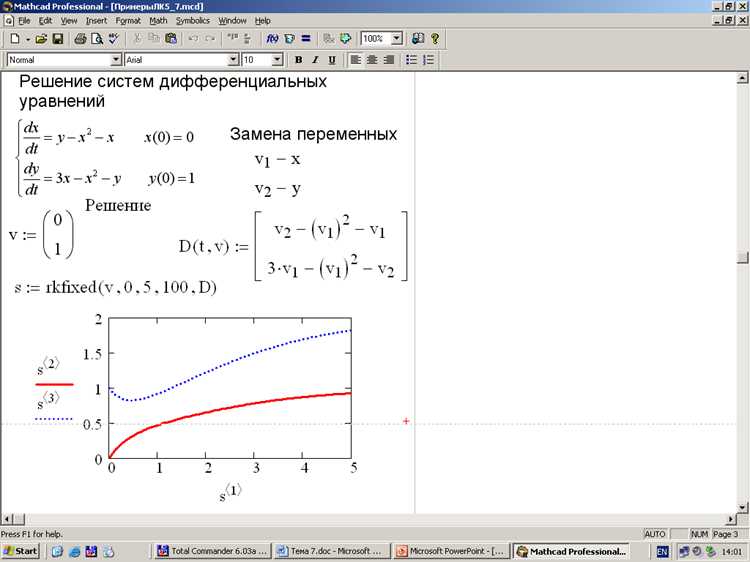The width and height of the screenshot is (750, 562).
Task: Click the New worksheet icon
Action: pos(15,39)
